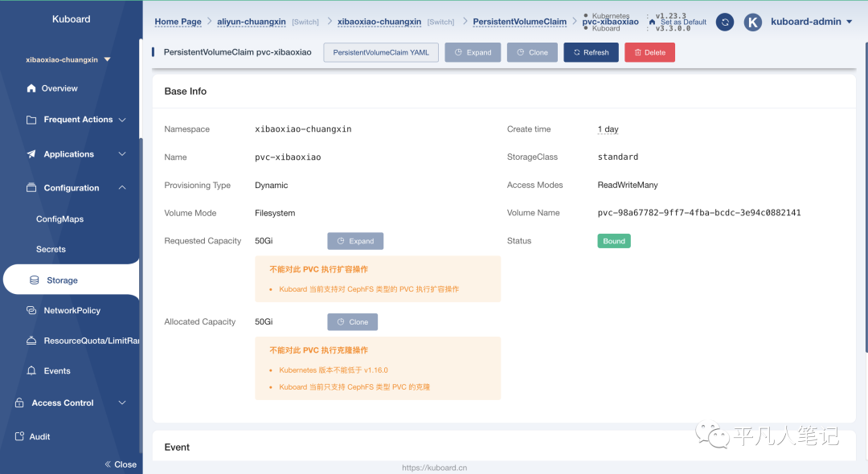Click the 'standard' StorageClass value
Viewport: 868px width, 474px height.
click(618, 157)
